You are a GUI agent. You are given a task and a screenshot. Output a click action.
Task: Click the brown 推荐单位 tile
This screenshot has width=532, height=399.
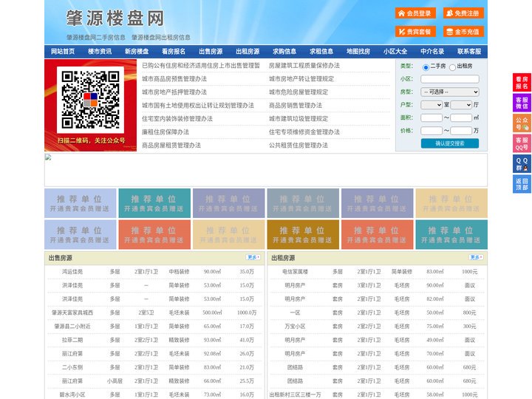click(x=303, y=234)
